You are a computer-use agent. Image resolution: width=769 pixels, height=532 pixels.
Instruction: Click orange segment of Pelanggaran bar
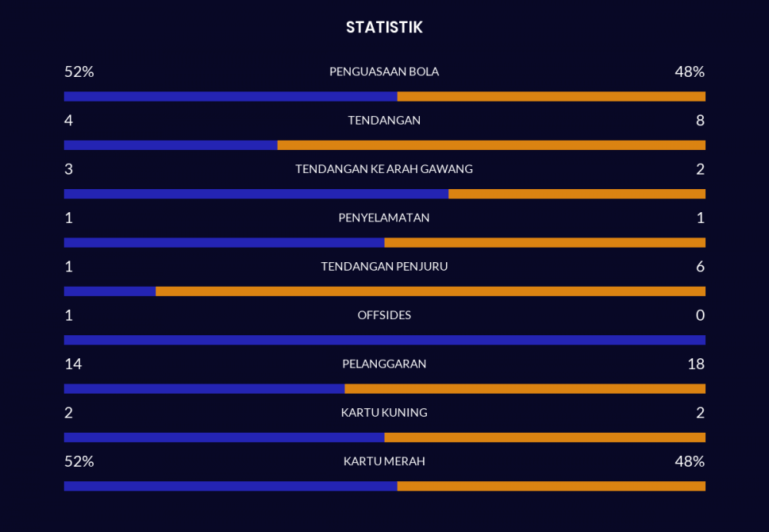[x=524, y=389]
